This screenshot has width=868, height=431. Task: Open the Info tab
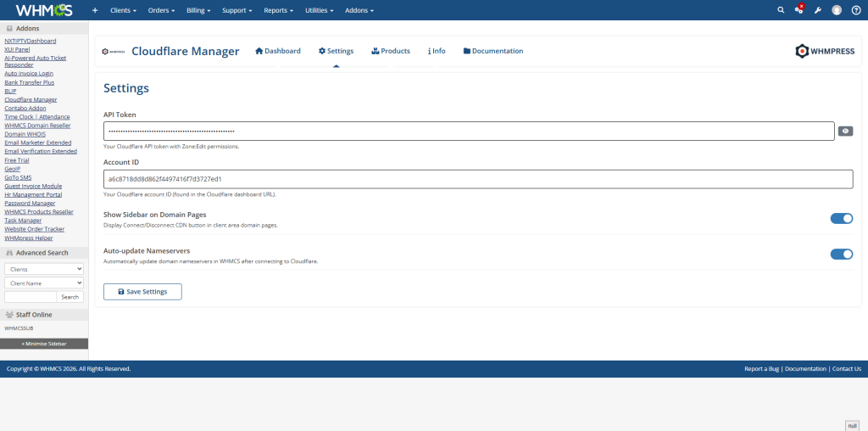pyautogui.click(x=437, y=51)
